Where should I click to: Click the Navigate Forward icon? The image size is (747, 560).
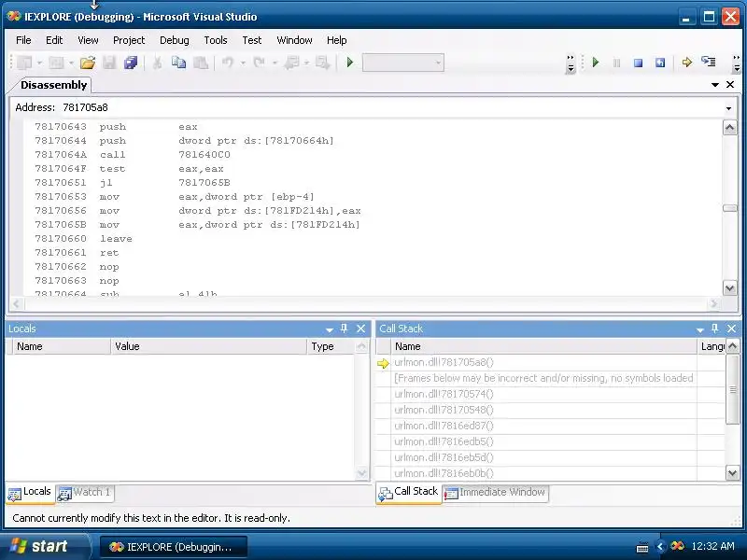click(322, 63)
